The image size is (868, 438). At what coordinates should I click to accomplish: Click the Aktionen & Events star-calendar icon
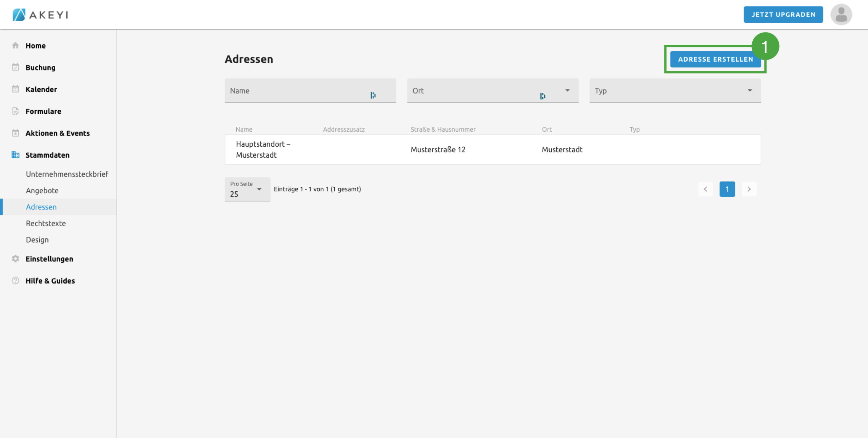coord(15,133)
